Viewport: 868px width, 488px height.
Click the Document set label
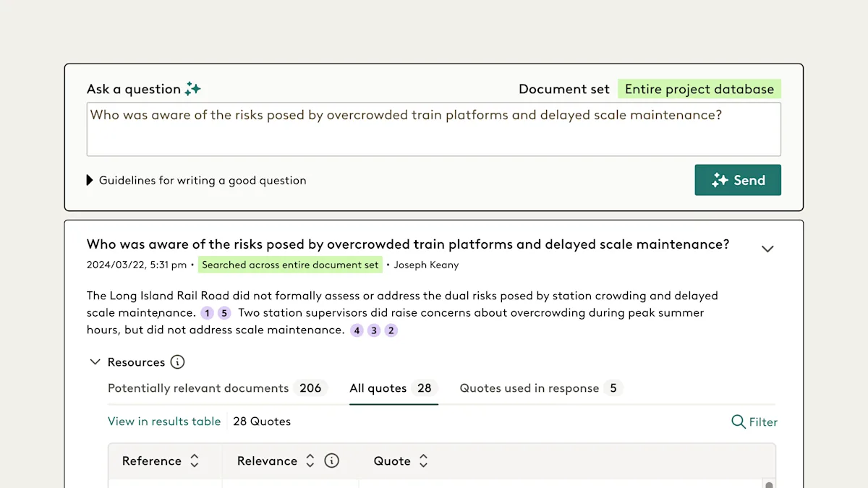tap(564, 89)
